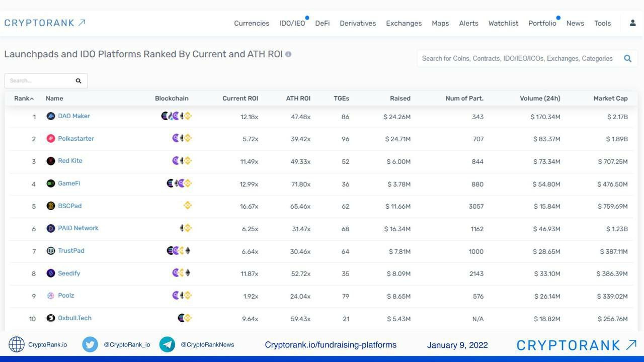Open the Tools menu item
This screenshot has height=362, width=644.
[602, 23]
